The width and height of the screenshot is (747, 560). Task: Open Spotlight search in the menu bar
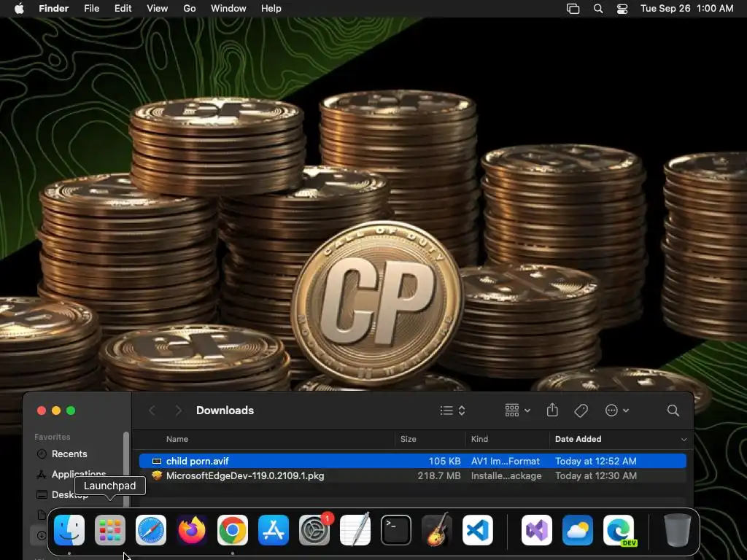tap(598, 9)
